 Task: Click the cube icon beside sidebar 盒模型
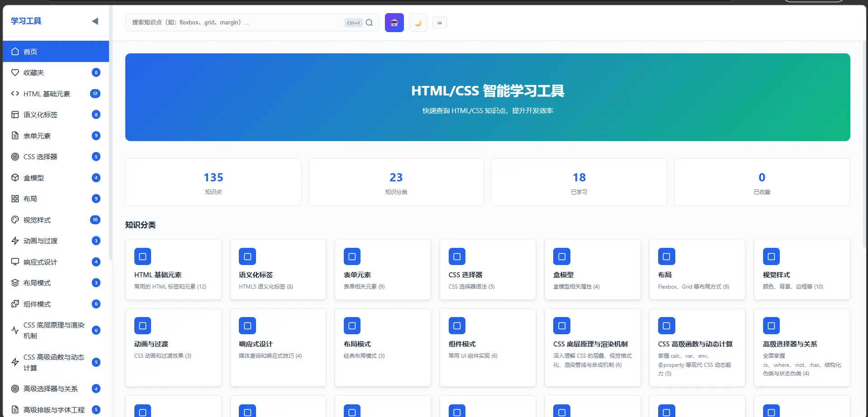pos(15,178)
